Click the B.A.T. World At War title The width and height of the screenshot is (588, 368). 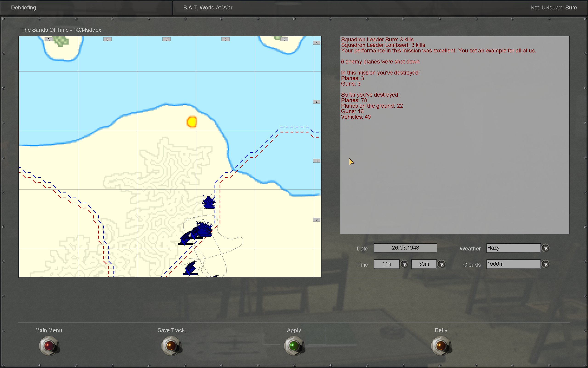pos(208,8)
